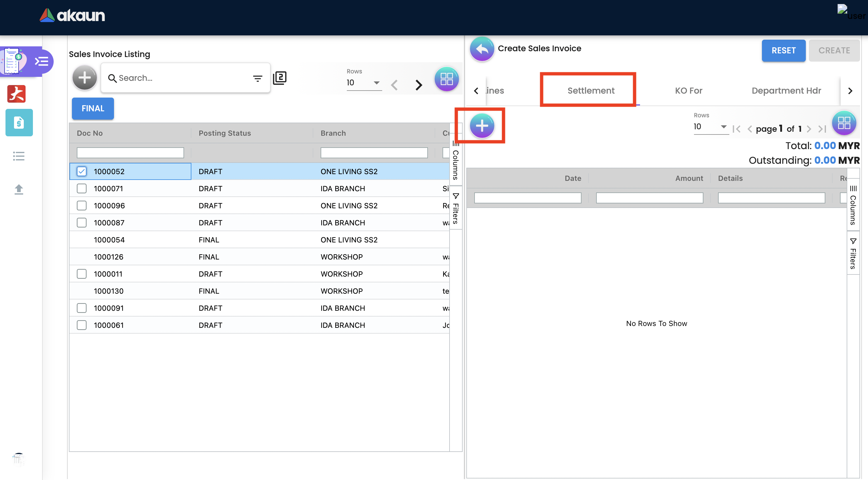Screen dimensions: 868x480
Task: Open the KO For tab
Action: (688, 90)
